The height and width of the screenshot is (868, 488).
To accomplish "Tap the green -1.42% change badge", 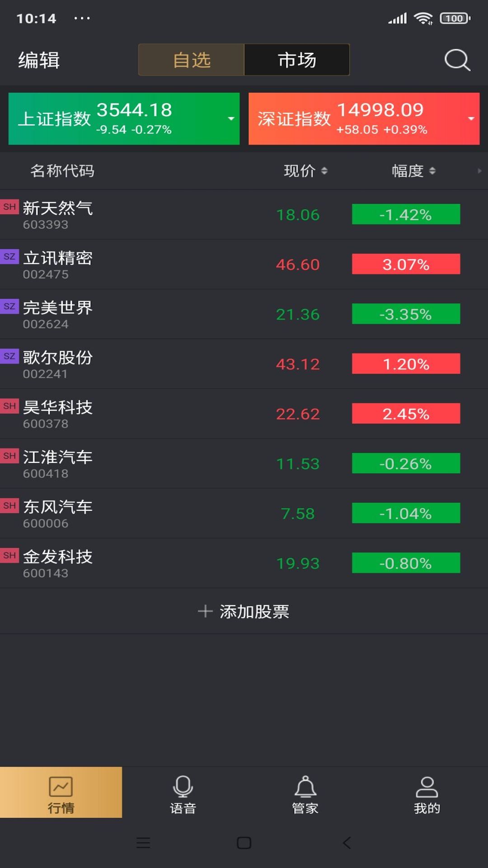I will point(406,214).
